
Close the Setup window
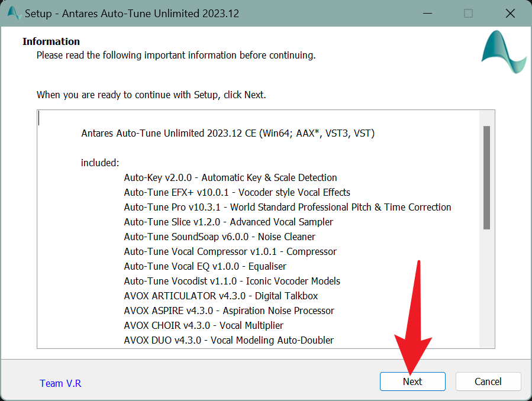tap(510, 14)
